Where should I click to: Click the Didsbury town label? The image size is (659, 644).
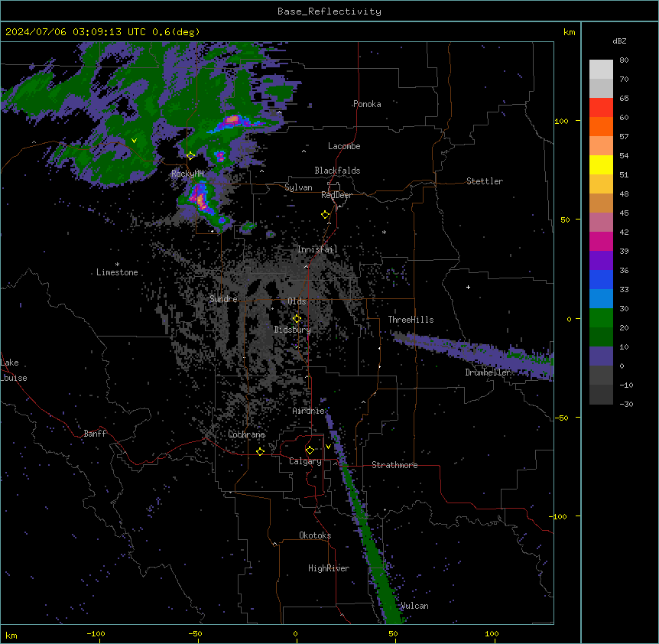tap(292, 330)
